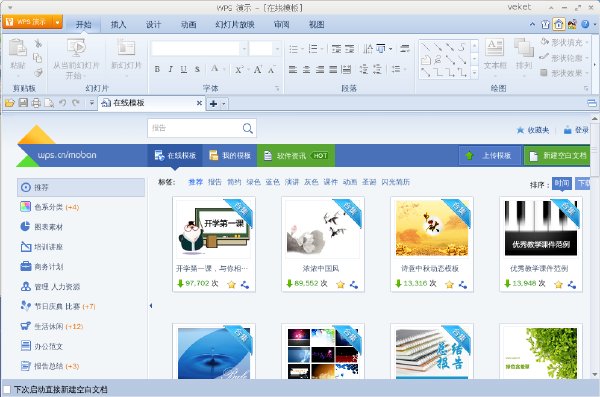Select the 我的模板 tab

230,155
